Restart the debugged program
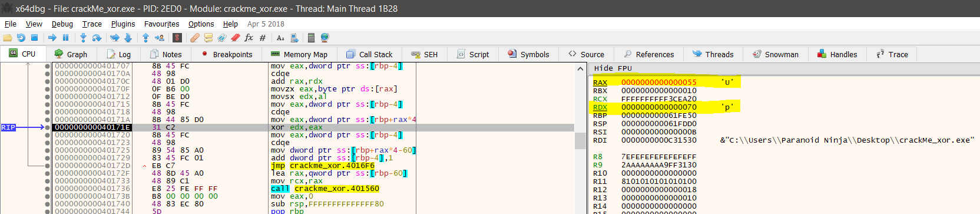This screenshot has height=214, width=980. 21,38
